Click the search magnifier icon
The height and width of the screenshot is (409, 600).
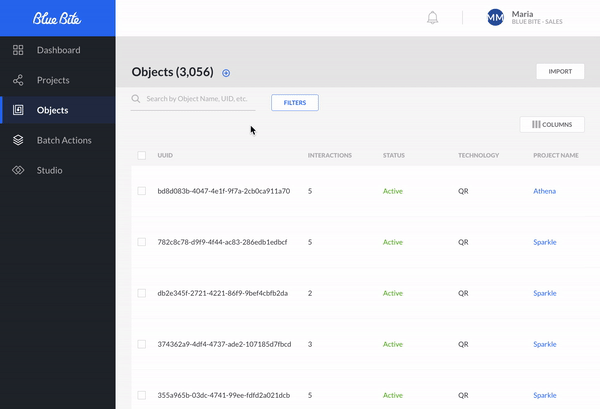[x=135, y=99]
